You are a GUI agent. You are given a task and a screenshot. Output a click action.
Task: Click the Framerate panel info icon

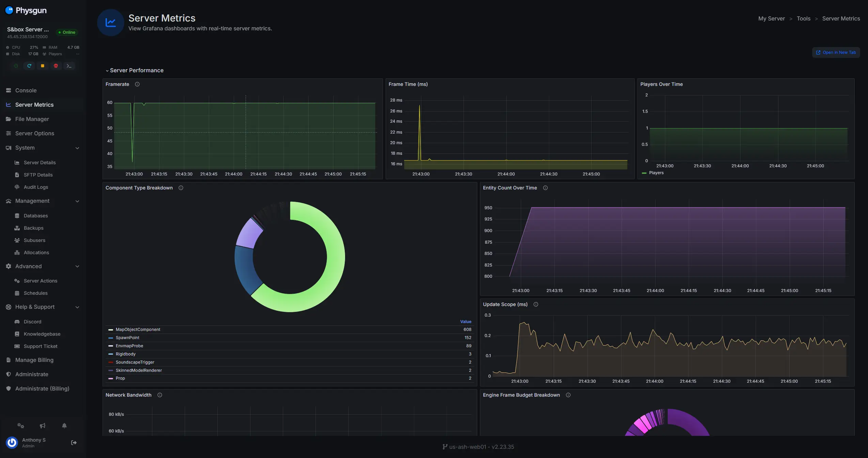(137, 84)
